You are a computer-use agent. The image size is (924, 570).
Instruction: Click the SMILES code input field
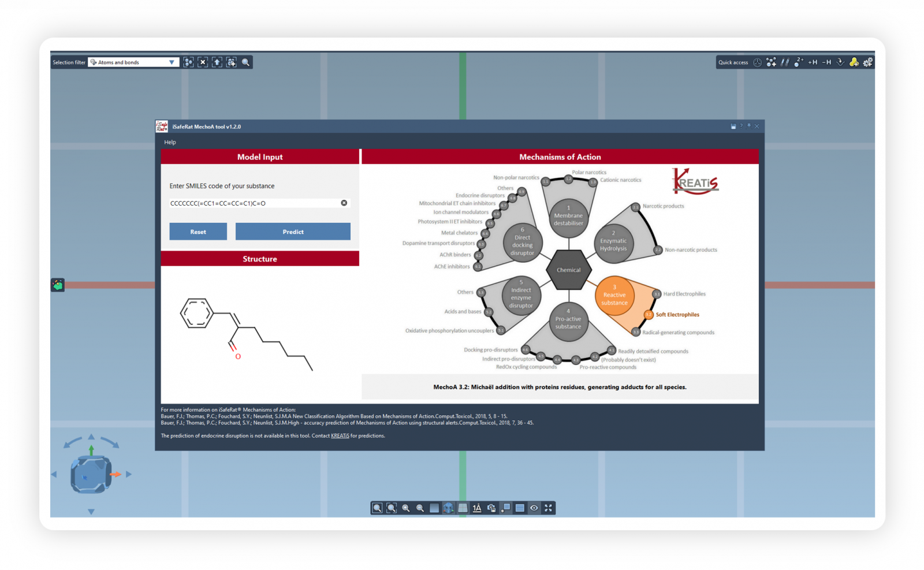click(254, 203)
